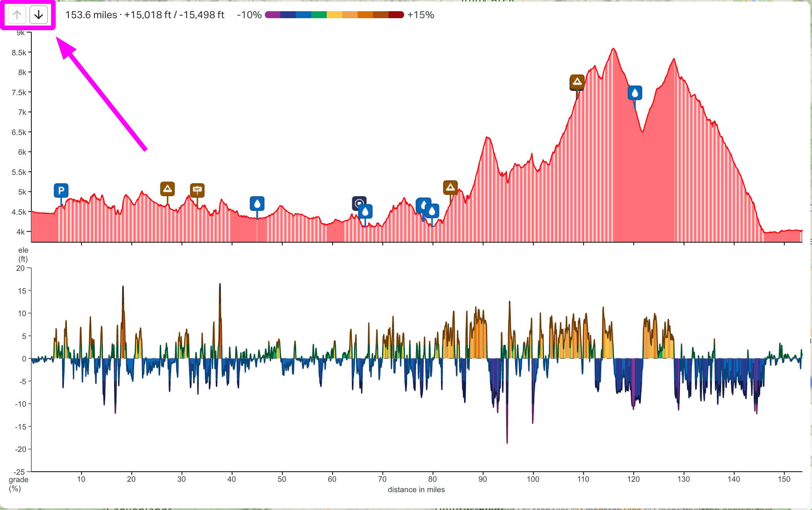Click the "15" grade axis tick label
Viewport: 812px width, 510px height.
pos(22,291)
